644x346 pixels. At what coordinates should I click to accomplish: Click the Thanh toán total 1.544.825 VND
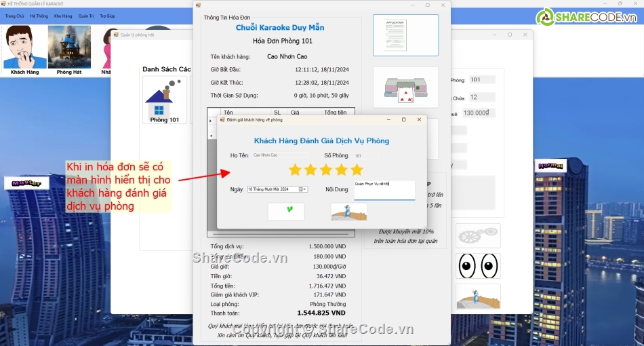pos(321,313)
